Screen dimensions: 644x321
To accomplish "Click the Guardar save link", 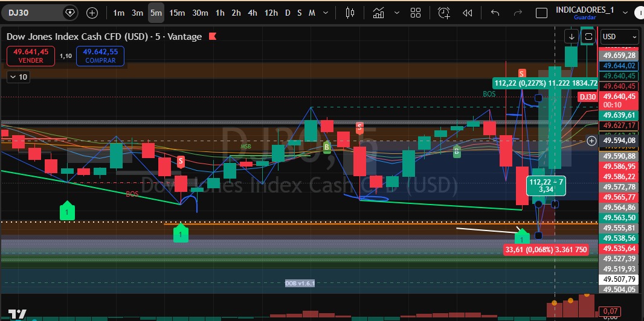I will point(585,17).
